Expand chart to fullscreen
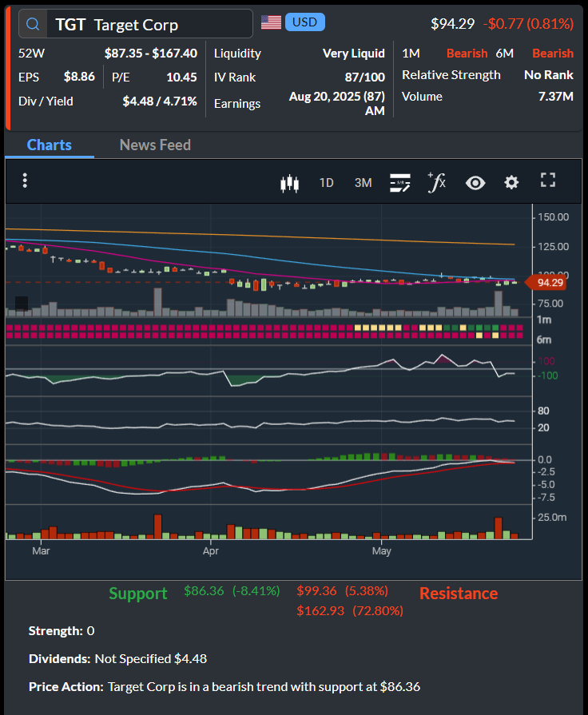 tap(548, 180)
